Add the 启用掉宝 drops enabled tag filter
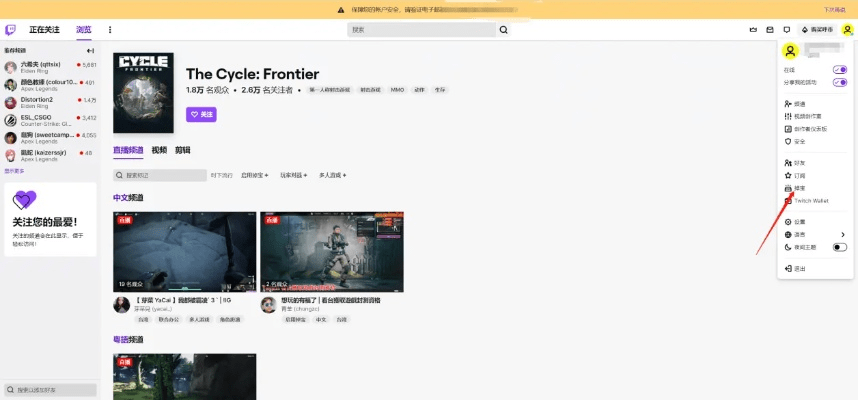This screenshot has width=858, height=400. point(254,175)
